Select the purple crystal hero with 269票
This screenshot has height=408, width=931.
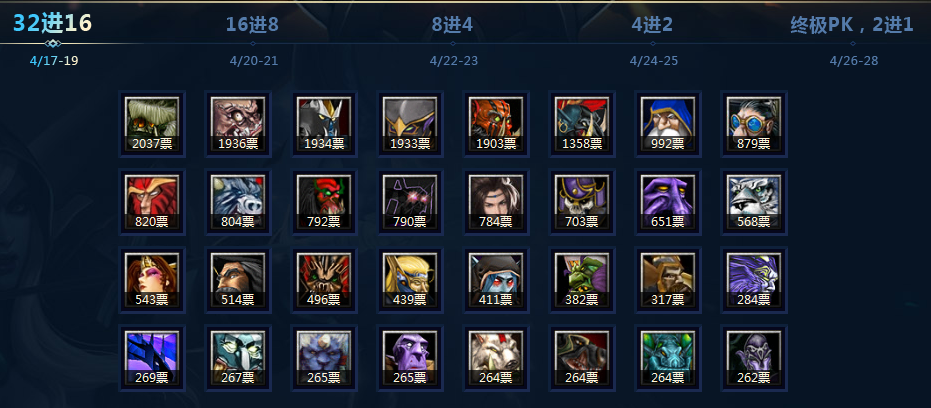152,358
